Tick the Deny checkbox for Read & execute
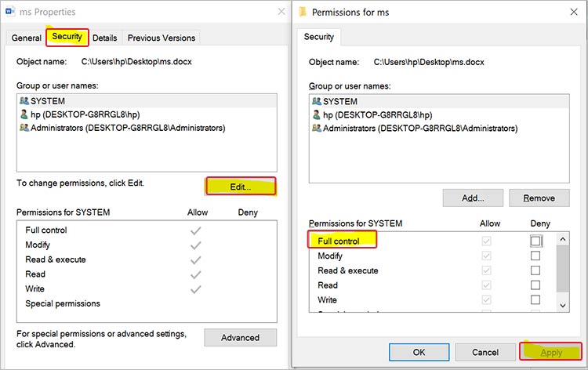This screenshot has height=370, width=588. (535, 270)
